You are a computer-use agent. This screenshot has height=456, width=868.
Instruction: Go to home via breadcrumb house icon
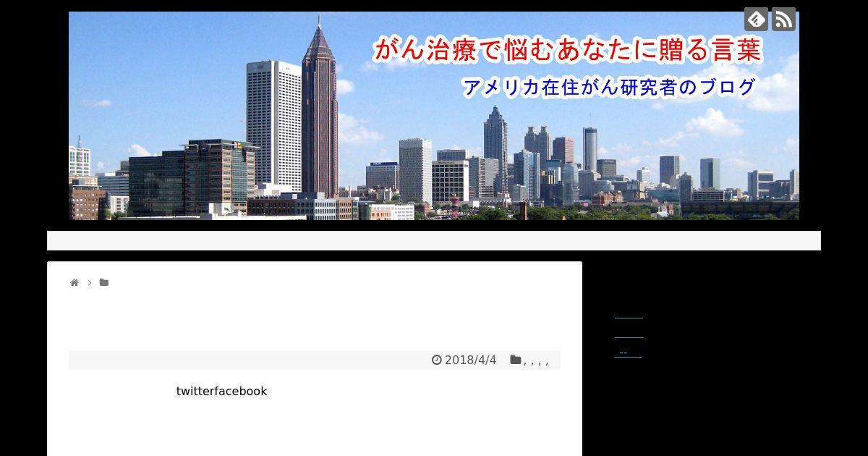(74, 282)
